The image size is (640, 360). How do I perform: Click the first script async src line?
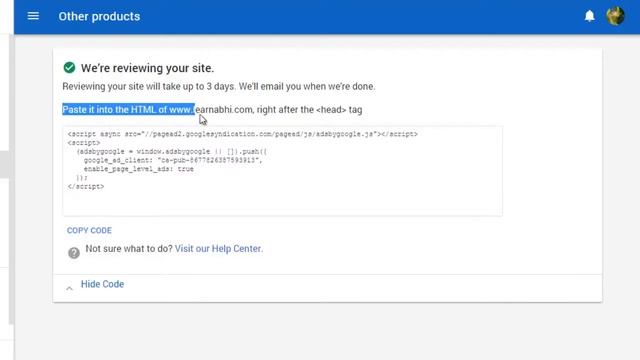click(x=243, y=134)
